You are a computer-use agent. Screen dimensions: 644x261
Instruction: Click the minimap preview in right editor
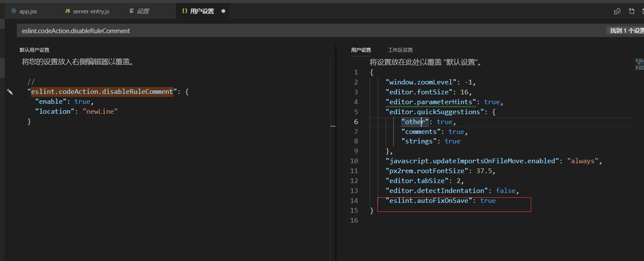pos(639,65)
